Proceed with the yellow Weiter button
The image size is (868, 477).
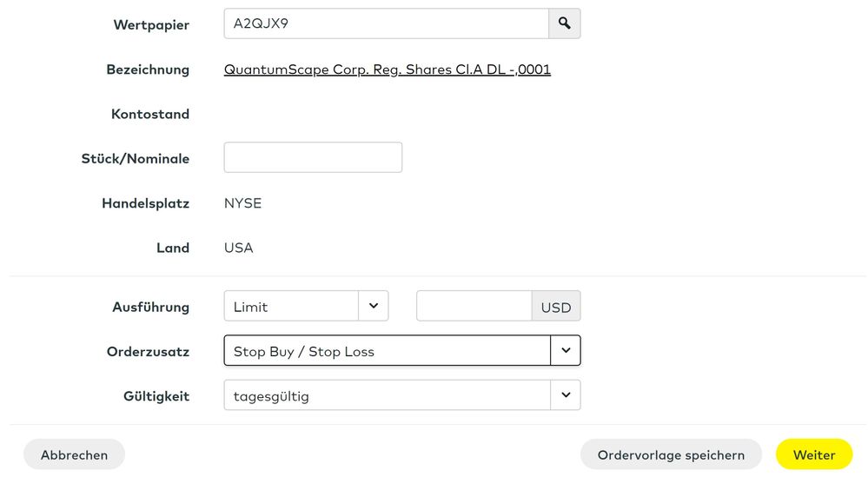click(x=814, y=454)
